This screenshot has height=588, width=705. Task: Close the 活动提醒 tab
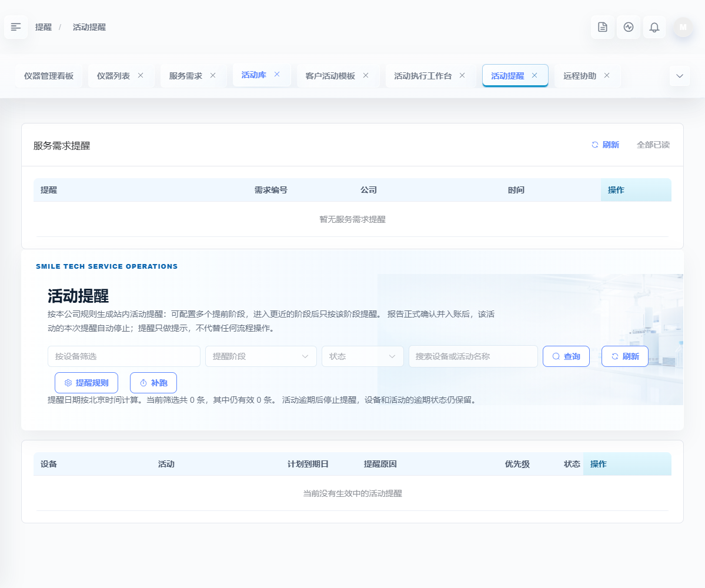click(x=534, y=75)
